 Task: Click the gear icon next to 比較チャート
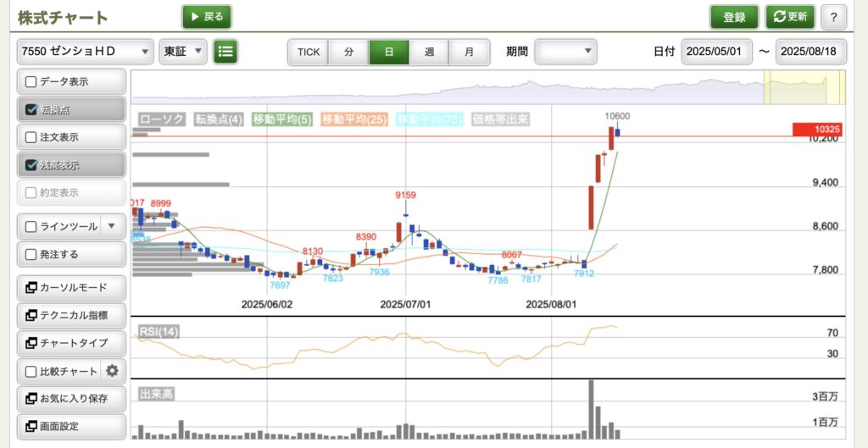click(112, 371)
